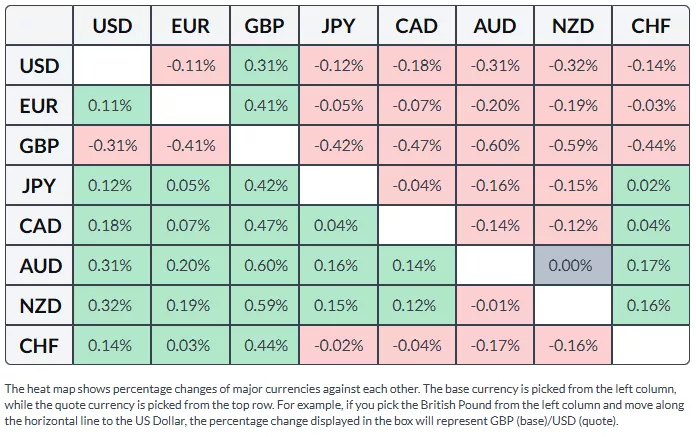Viewport: 696px width, 437px height.
Task: Click the 0.11% cell in EUR row
Action: [112, 106]
